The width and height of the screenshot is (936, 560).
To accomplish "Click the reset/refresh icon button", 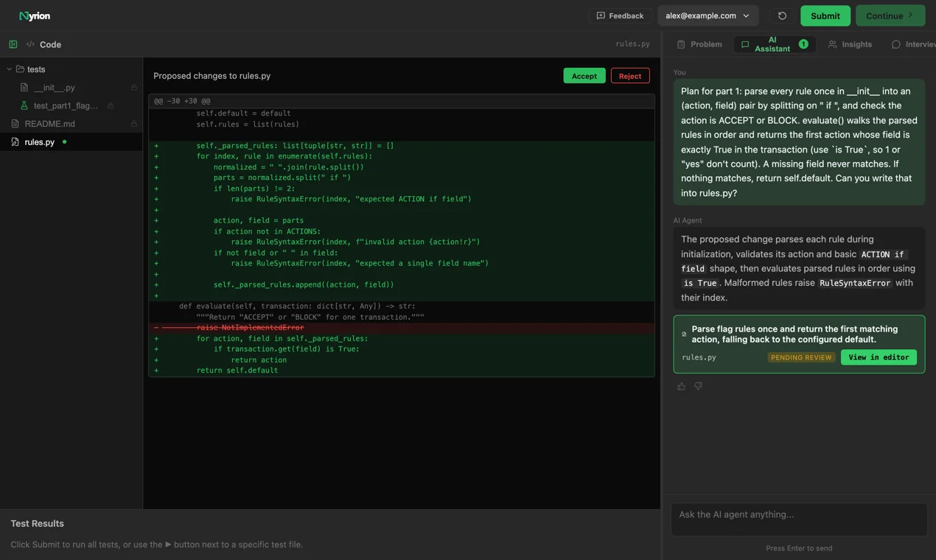I will (782, 15).
